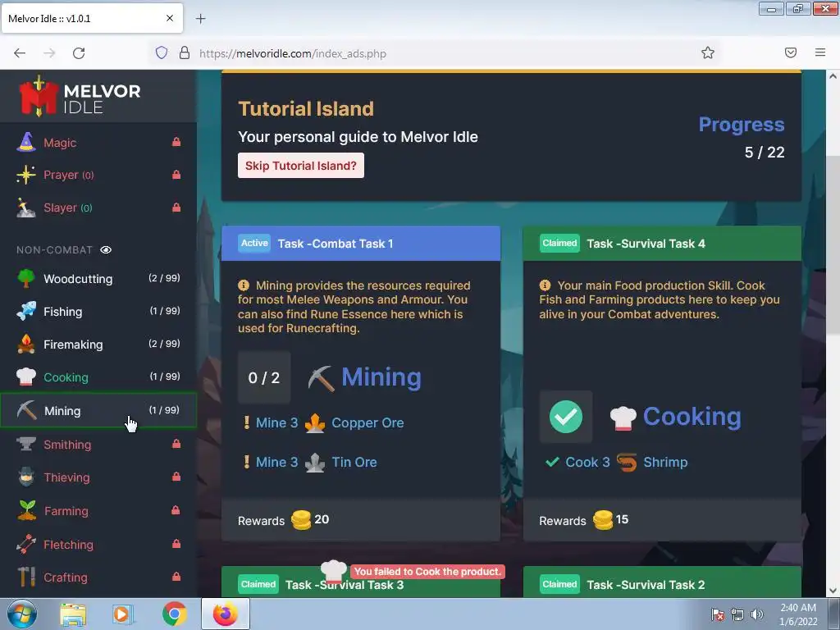Screen dimensions: 840x630
Task: Open Windows Media Player from taskbar
Action: point(123,614)
